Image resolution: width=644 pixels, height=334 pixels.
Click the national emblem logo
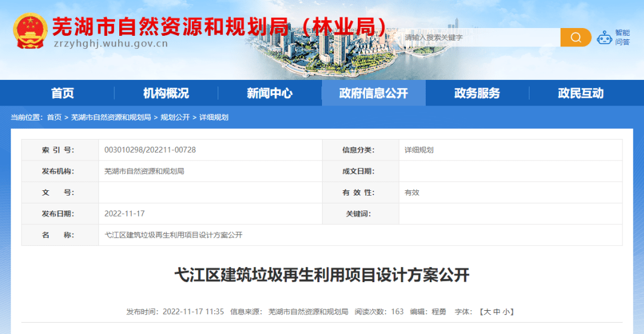pos(30,31)
